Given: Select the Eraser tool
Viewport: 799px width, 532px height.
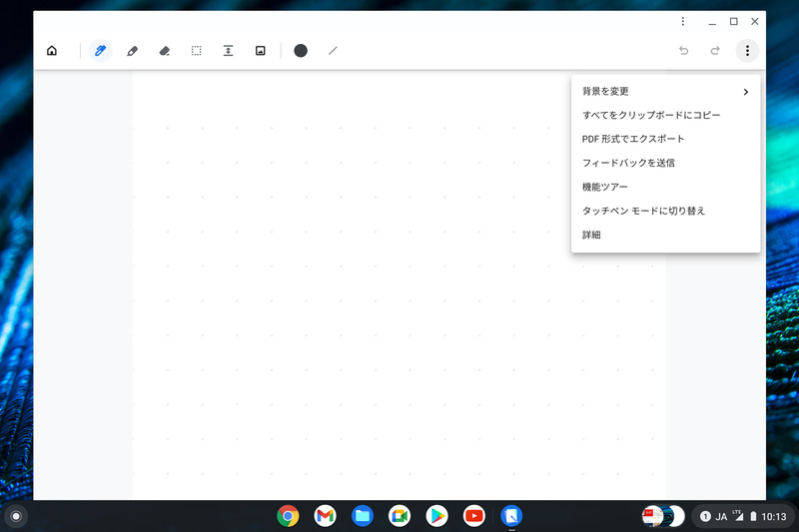Looking at the screenshot, I should tap(164, 50).
